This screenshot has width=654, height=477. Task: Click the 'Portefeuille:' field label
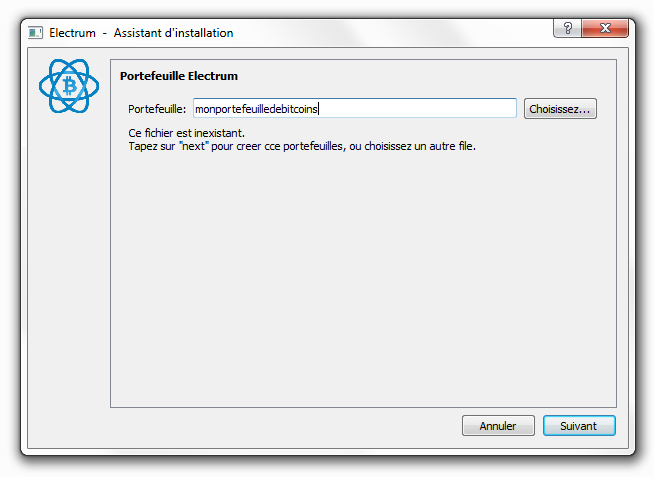157,109
